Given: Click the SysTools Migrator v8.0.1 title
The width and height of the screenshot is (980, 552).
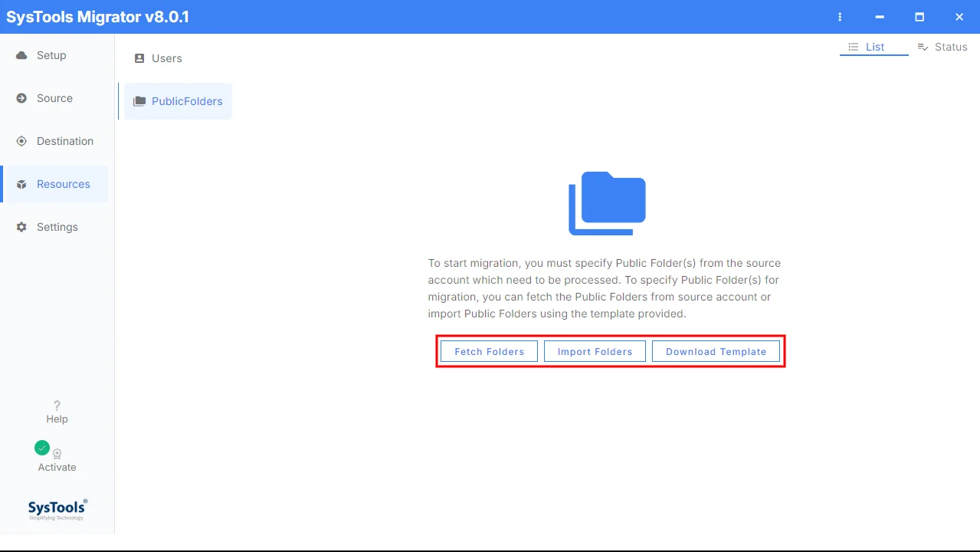Looking at the screenshot, I should 97,17.
